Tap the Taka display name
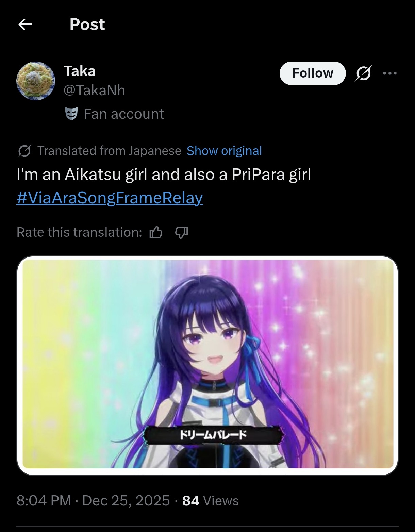This screenshot has height=532, width=415. coord(79,71)
